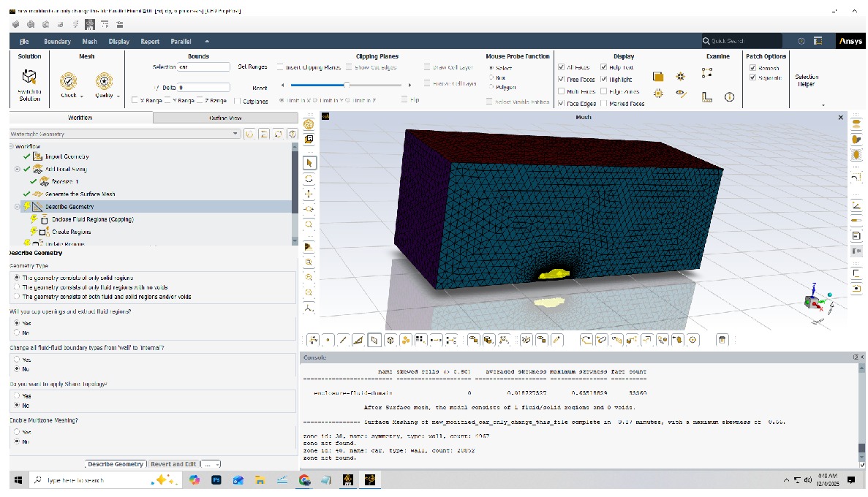Open the Boundary menu
The image size is (868, 497).
coord(57,41)
